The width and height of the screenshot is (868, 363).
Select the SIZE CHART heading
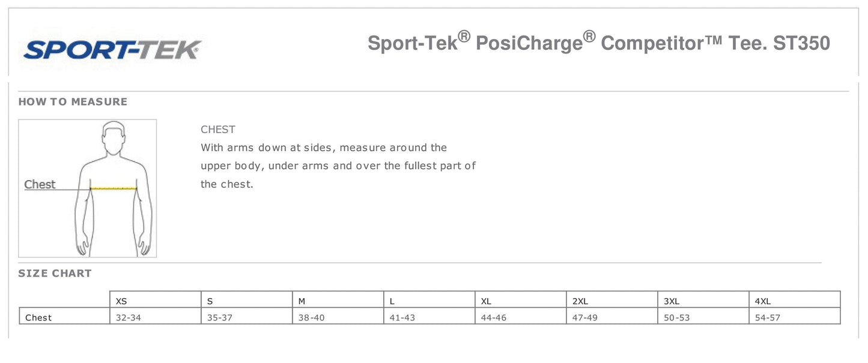tap(55, 274)
